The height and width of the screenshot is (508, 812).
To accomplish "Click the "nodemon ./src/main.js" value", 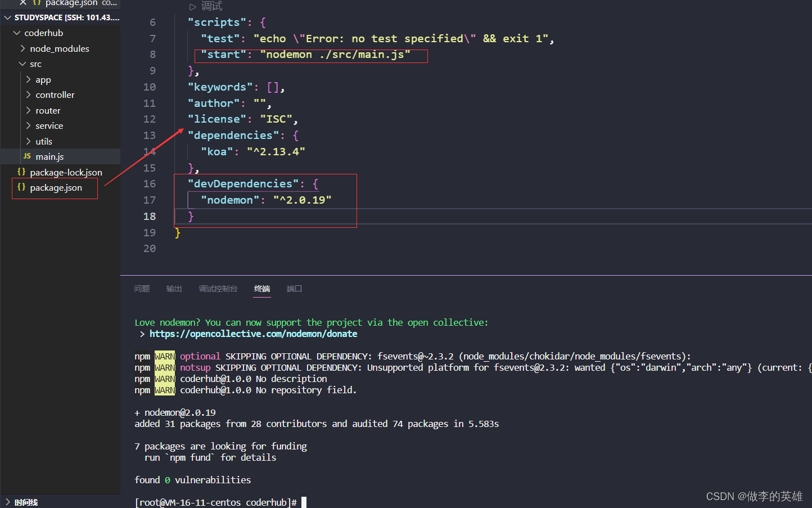I will [x=335, y=55].
